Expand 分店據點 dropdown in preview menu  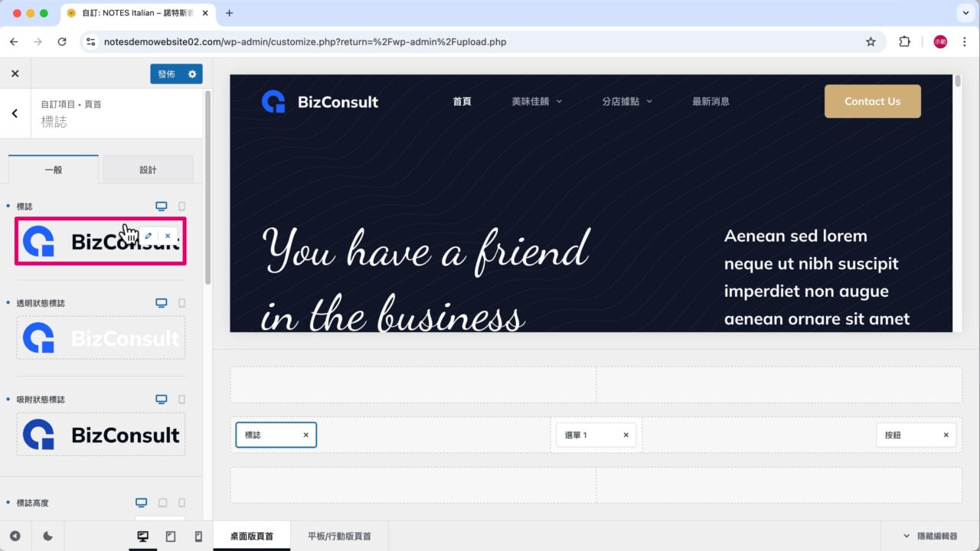click(x=627, y=101)
